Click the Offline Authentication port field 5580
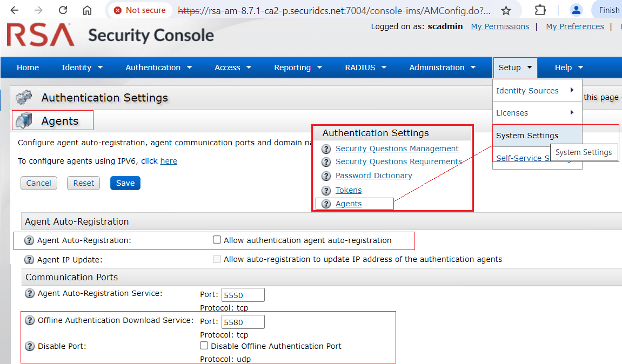The image size is (622, 364). (243, 321)
